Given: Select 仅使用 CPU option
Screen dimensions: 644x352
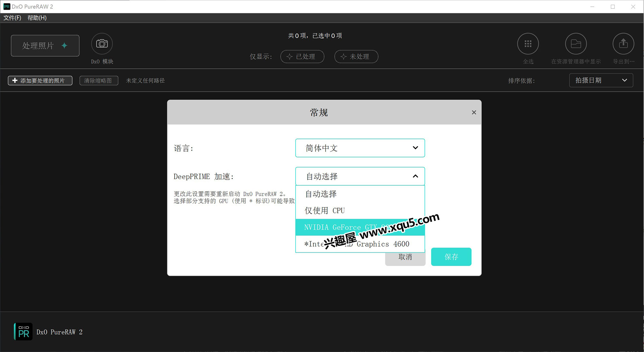Looking at the screenshot, I should (360, 211).
